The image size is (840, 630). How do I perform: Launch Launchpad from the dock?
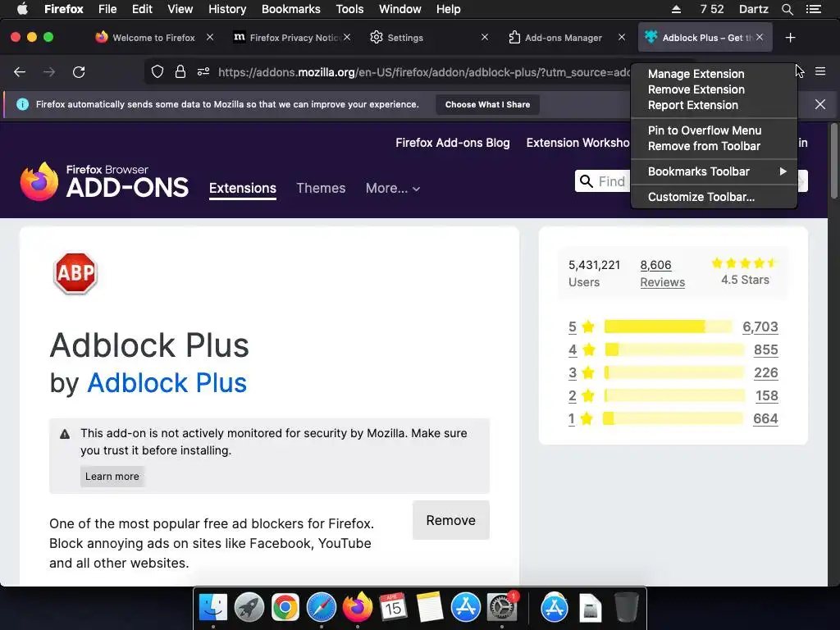(249, 608)
